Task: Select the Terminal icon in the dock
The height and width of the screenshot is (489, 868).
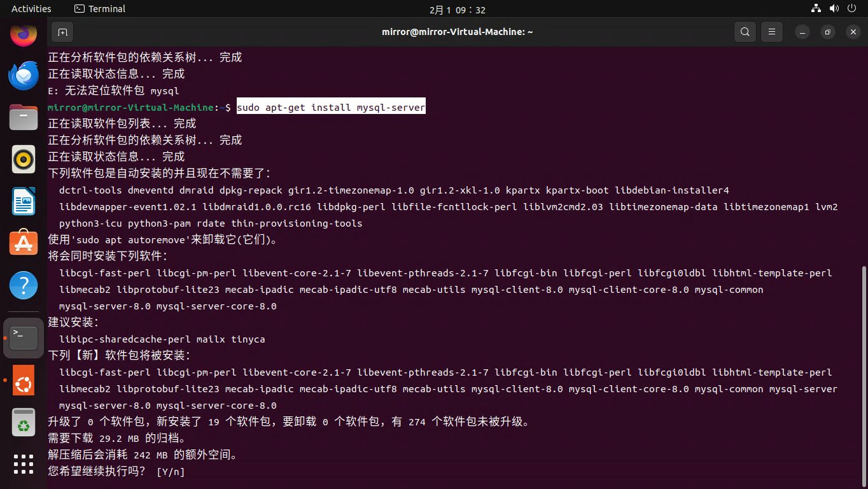Action: pos(24,338)
